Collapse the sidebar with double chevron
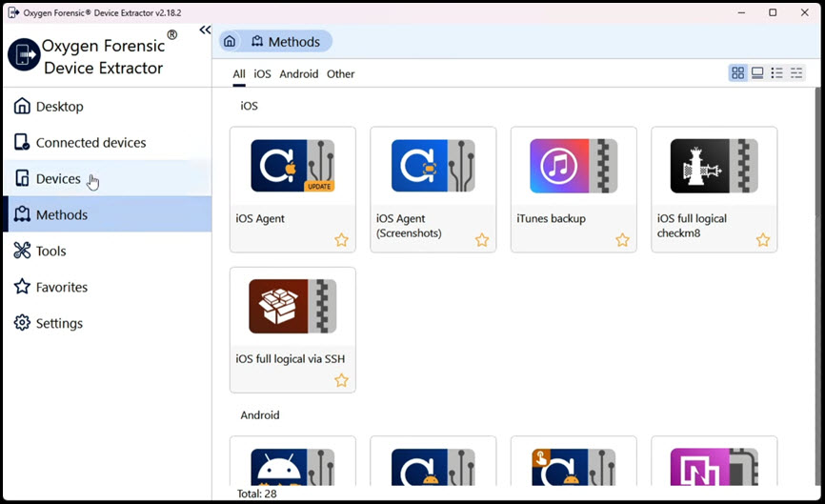 click(205, 30)
